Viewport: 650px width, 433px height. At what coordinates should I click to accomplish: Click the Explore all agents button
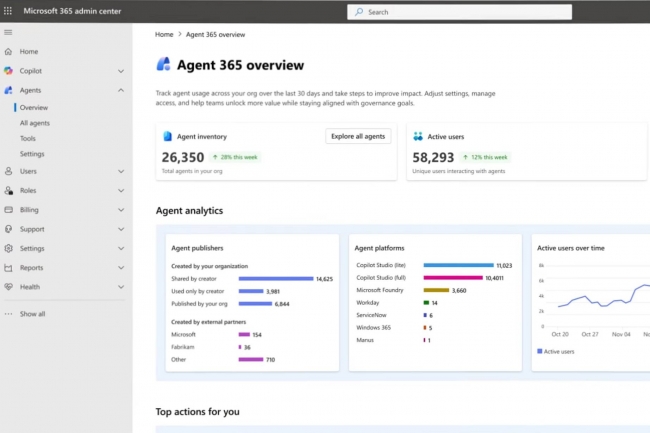(x=358, y=136)
